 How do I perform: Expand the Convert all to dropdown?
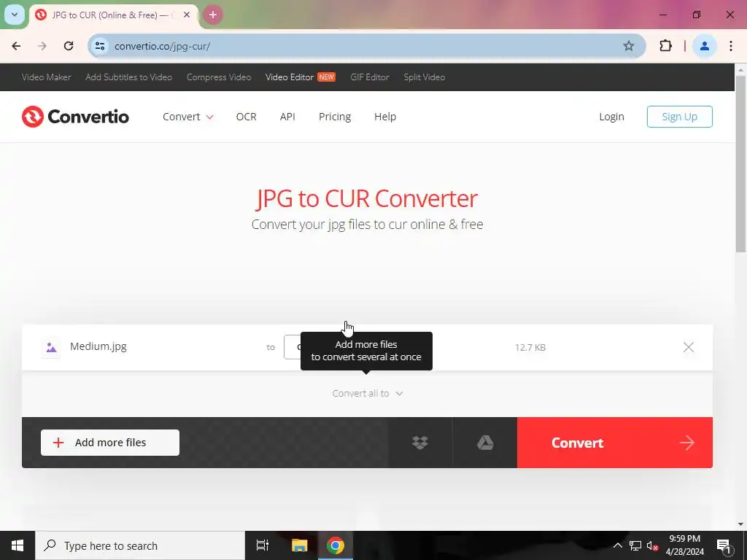click(x=368, y=393)
